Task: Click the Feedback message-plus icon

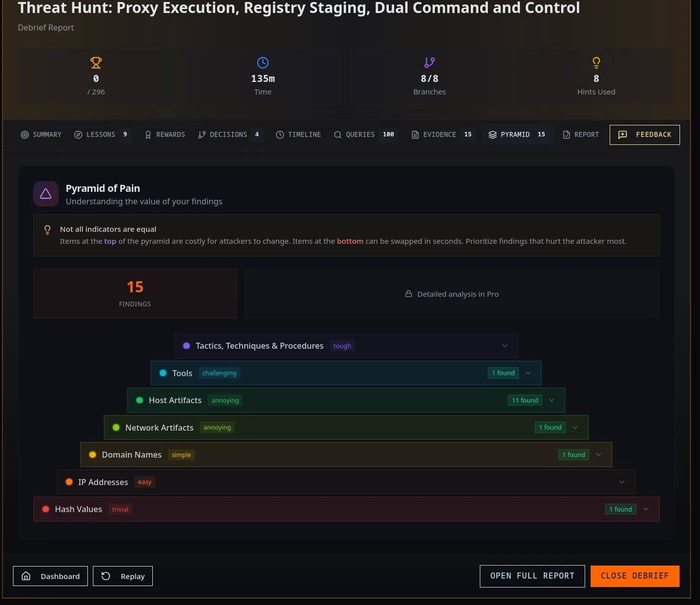Action: pos(623,135)
